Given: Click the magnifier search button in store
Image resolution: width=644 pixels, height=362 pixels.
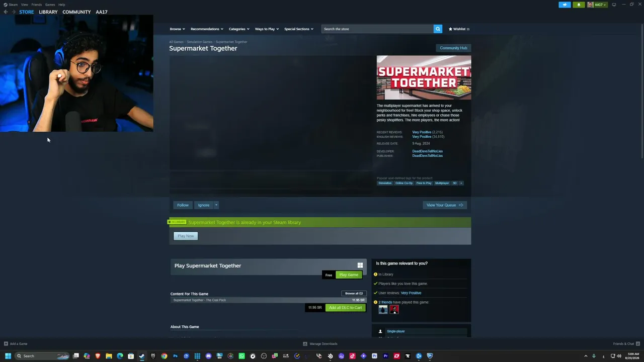Looking at the screenshot, I should (x=438, y=29).
